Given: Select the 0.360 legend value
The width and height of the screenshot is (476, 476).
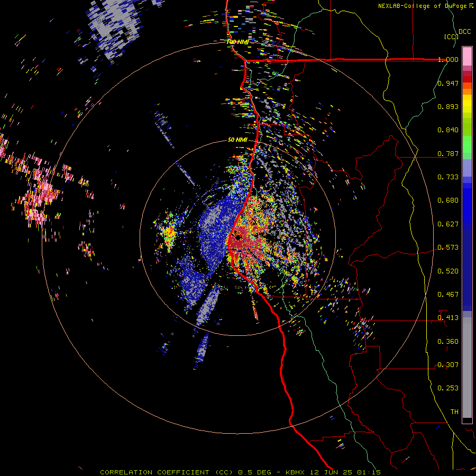Looking at the screenshot, I should (x=448, y=342).
